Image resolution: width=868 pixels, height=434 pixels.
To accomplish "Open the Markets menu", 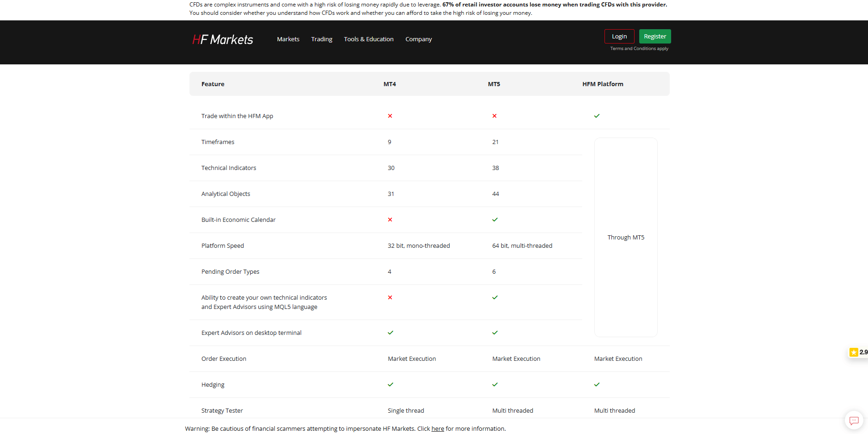I will 288,39.
